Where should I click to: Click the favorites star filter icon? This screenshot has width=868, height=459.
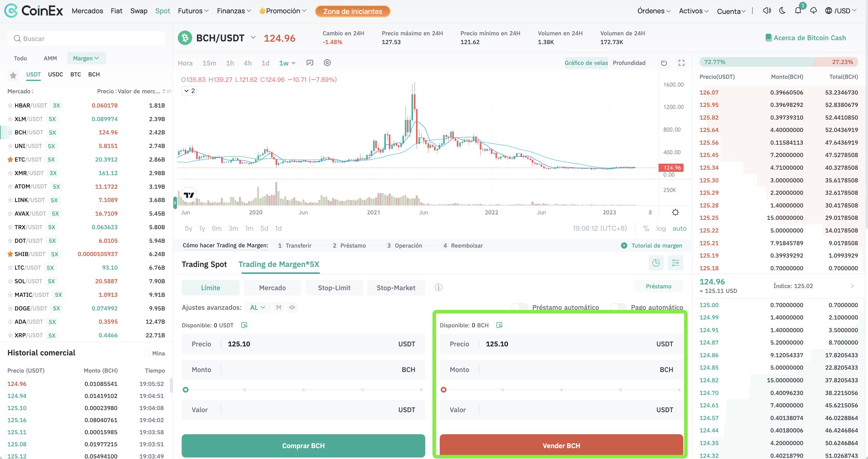click(x=13, y=75)
